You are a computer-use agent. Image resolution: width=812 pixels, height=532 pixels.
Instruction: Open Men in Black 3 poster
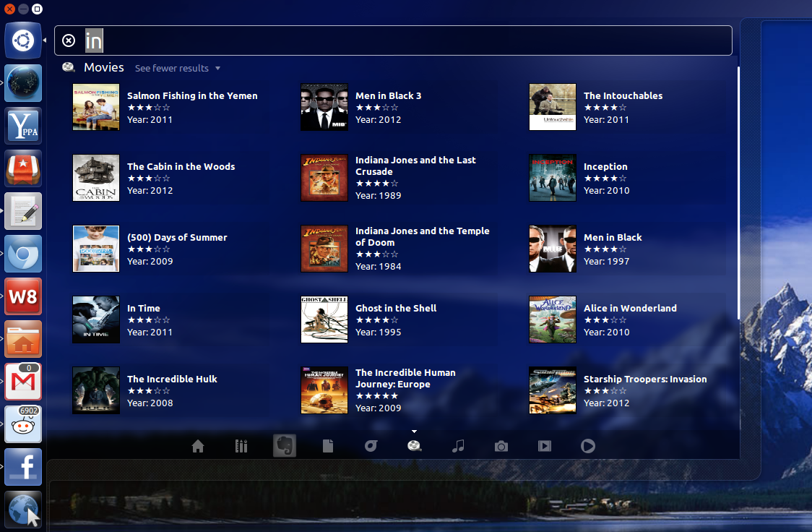[324, 107]
